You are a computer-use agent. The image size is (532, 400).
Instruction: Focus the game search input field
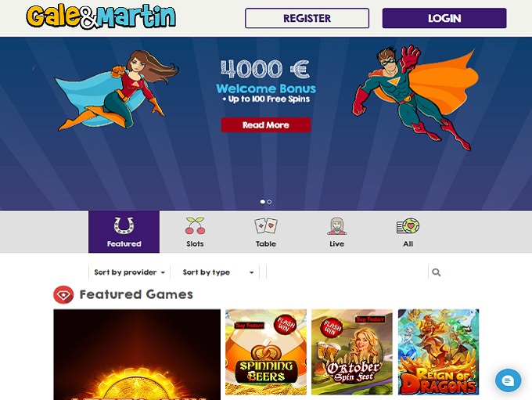click(347, 272)
